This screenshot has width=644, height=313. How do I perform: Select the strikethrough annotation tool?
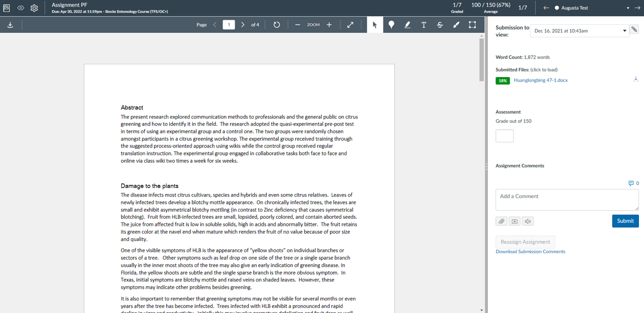(x=440, y=25)
